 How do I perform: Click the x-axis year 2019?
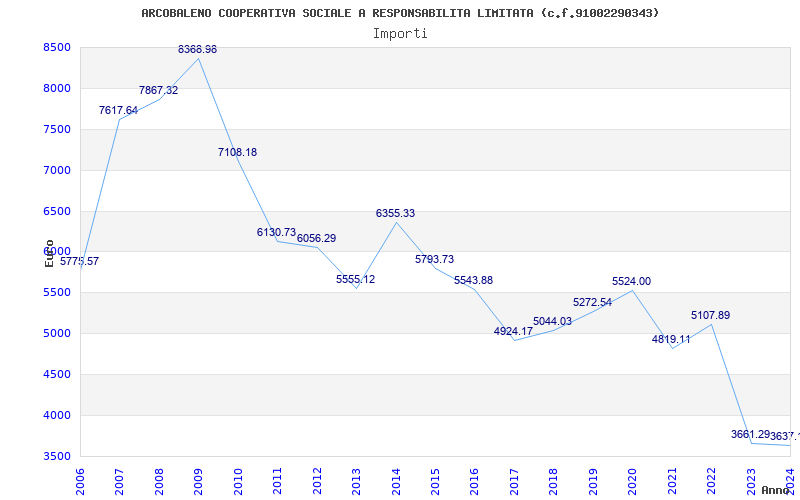tap(593, 481)
